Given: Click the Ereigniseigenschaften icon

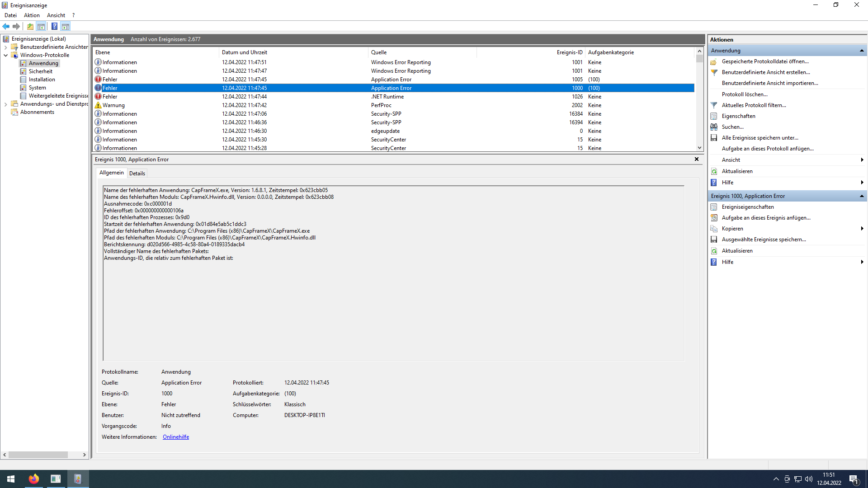Looking at the screenshot, I should (714, 207).
